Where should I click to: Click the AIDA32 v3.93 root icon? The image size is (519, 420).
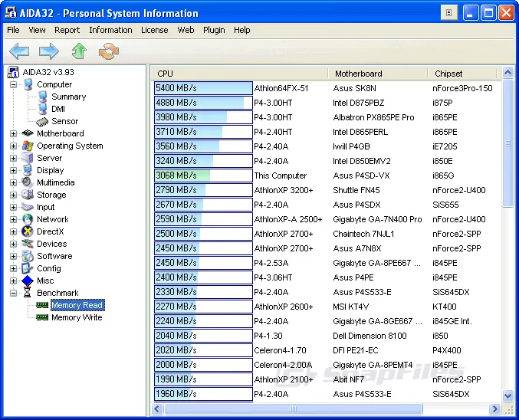13,72
